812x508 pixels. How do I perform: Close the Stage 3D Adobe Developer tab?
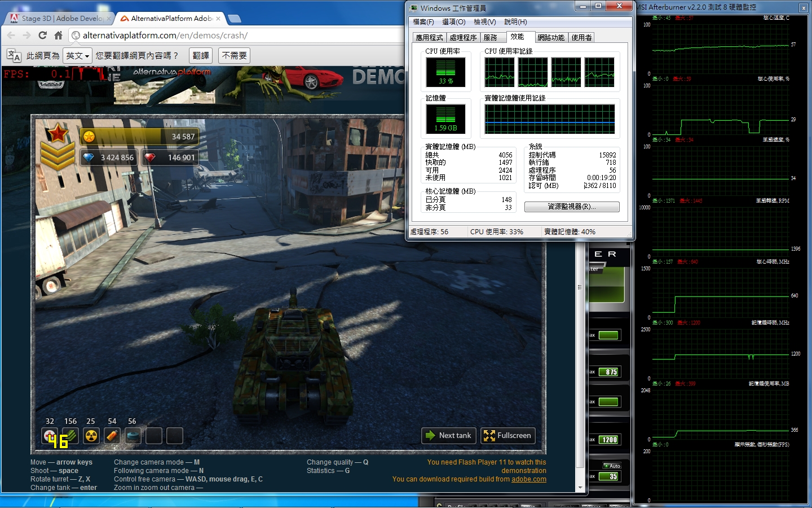pyautogui.click(x=109, y=19)
